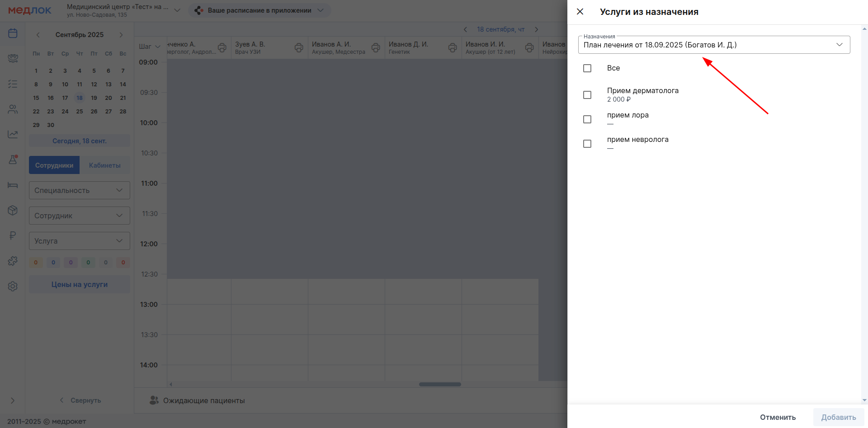
Task: Click print icon next to Зуев А. В.
Action: (x=299, y=47)
